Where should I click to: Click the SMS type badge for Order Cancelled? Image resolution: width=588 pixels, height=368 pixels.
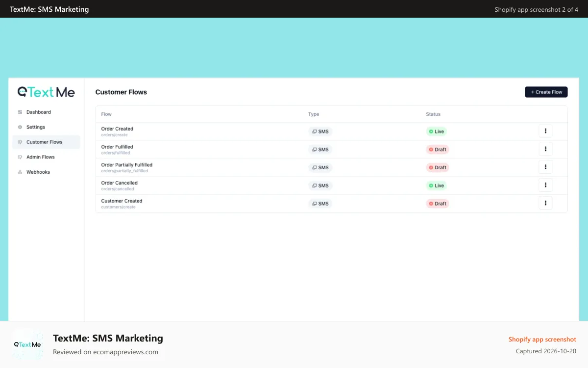(320, 185)
